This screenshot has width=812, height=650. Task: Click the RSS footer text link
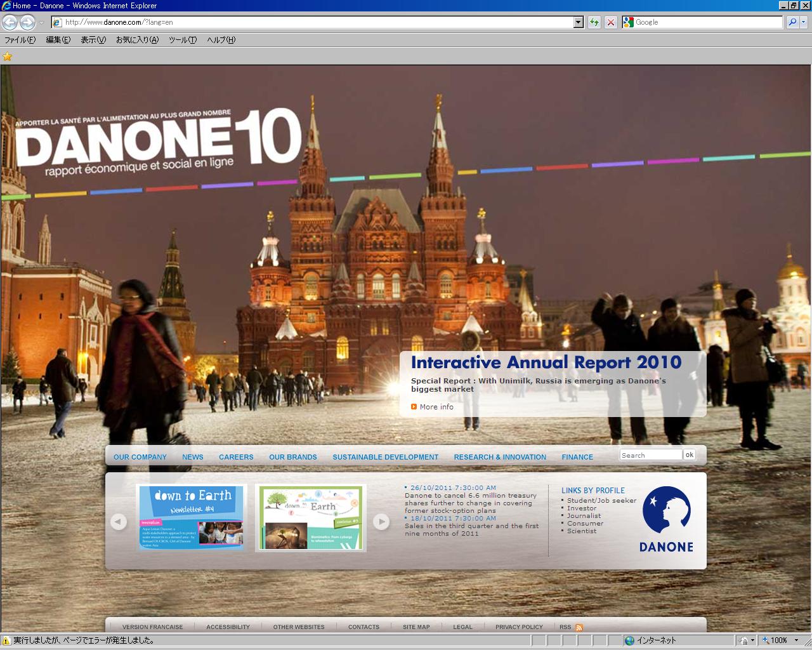pos(565,627)
